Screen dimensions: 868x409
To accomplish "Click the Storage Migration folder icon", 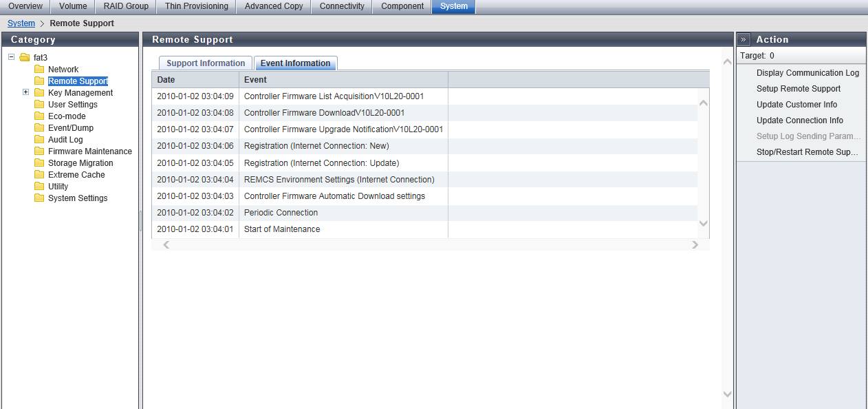I will [x=39, y=163].
